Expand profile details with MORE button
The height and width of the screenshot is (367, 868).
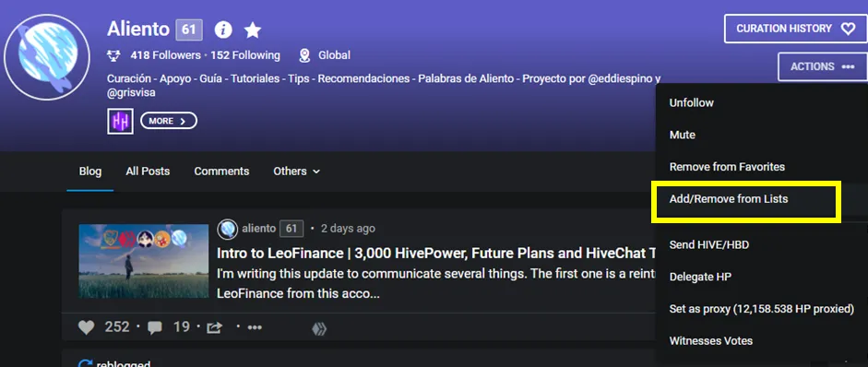tap(169, 121)
